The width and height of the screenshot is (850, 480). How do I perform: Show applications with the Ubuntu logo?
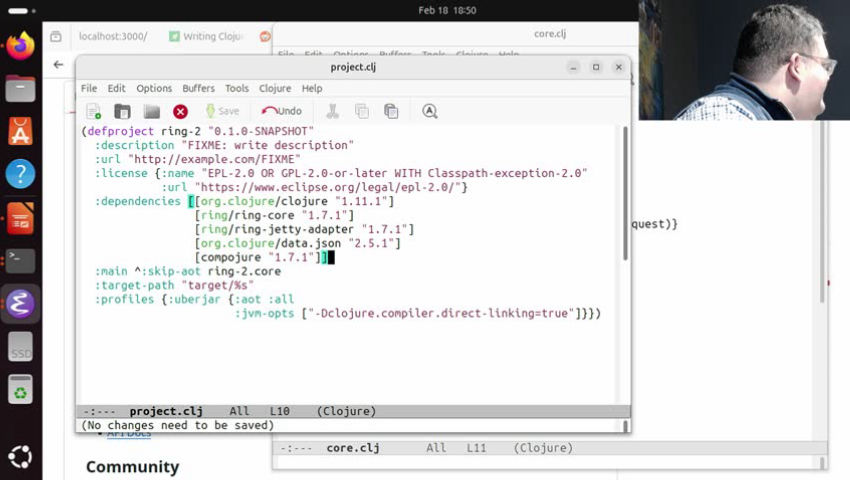click(21, 457)
